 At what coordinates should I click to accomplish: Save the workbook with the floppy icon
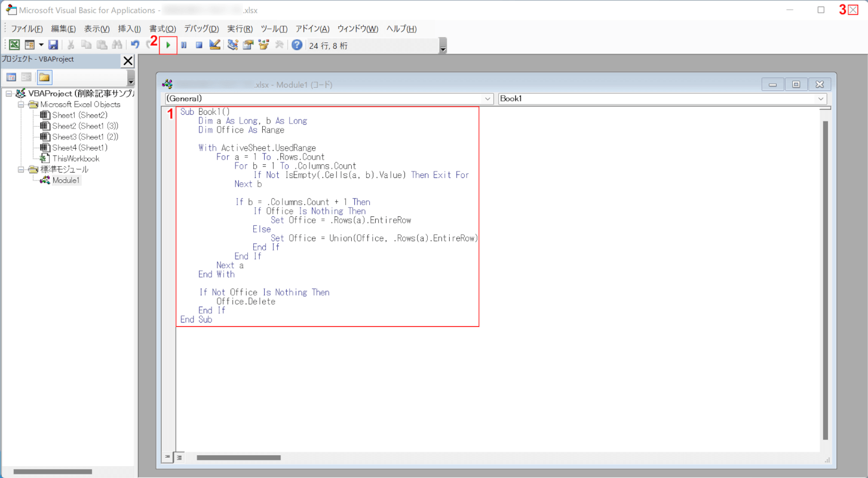coord(53,45)
